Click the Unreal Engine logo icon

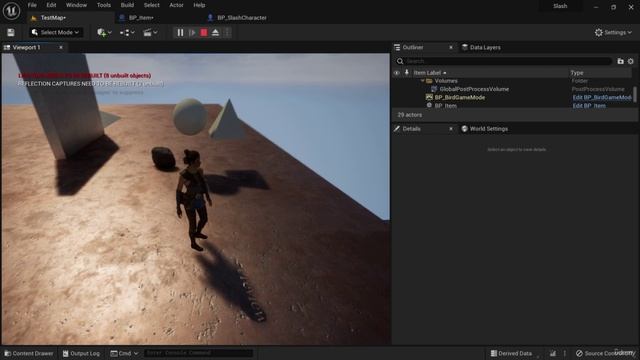point(11,11)
